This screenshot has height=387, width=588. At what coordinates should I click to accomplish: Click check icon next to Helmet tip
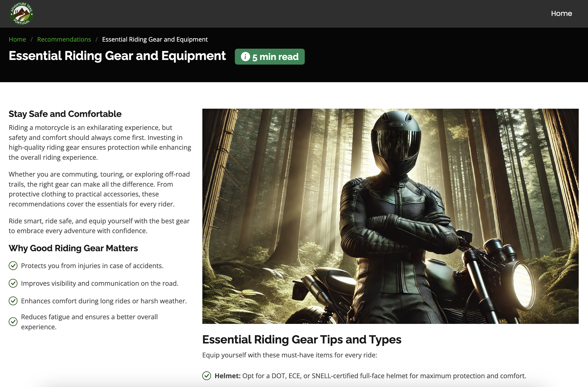click(x=207, y=376)
